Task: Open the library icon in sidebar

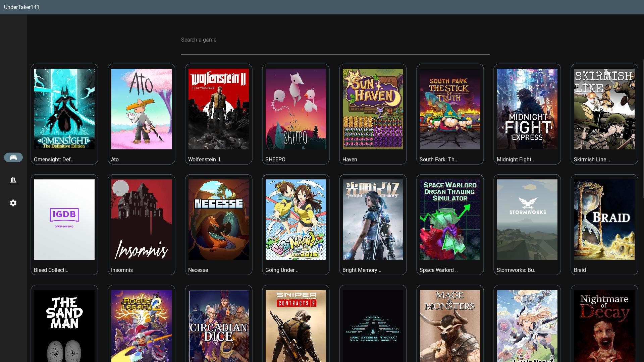Action: click(13, 180)
